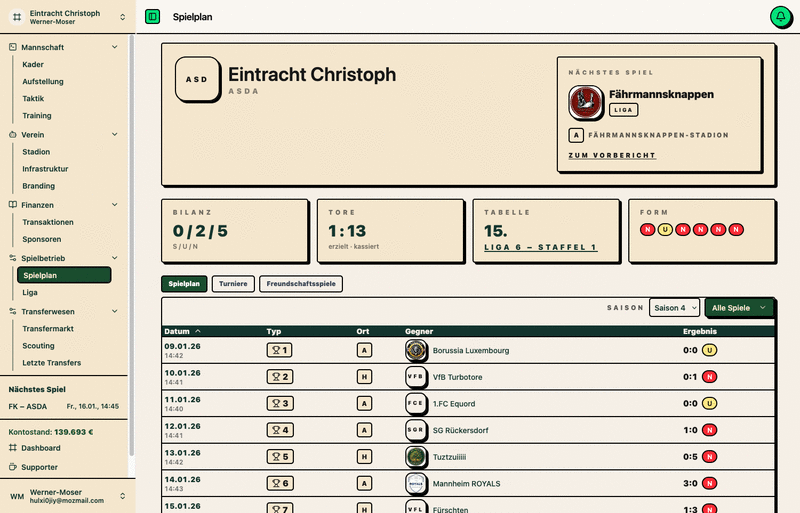
Task: Click the away A badge for 1.FC Equord row
Action: pyautogui.click(x=364, y=403)
